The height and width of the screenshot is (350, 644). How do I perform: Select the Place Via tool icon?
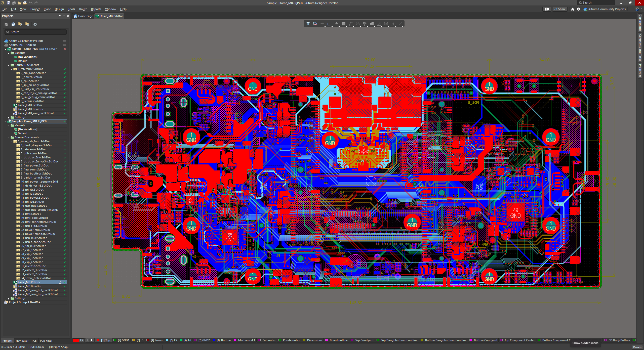click(365, 24)
